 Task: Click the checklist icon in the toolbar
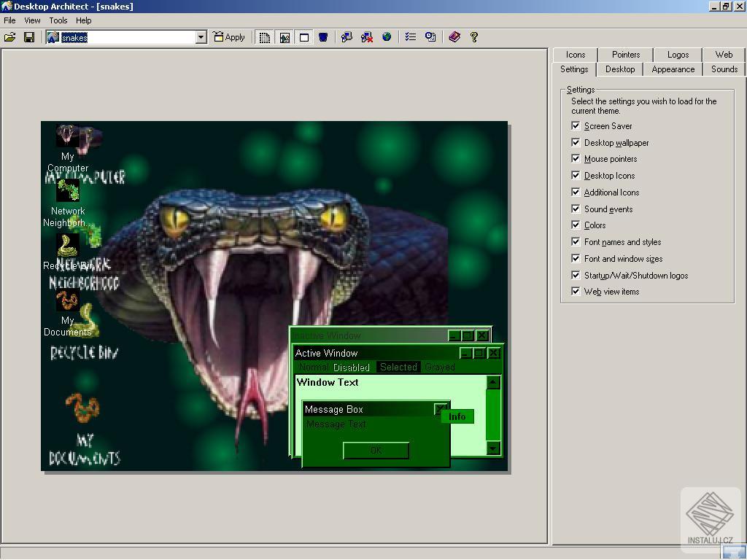tap(411, 37)
